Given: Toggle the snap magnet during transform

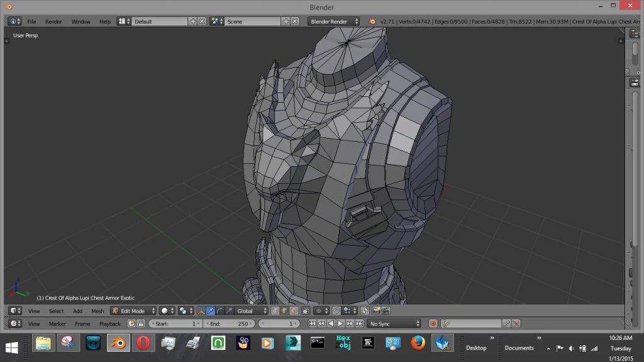Looking at the screenshot, I should click(336, 311).
